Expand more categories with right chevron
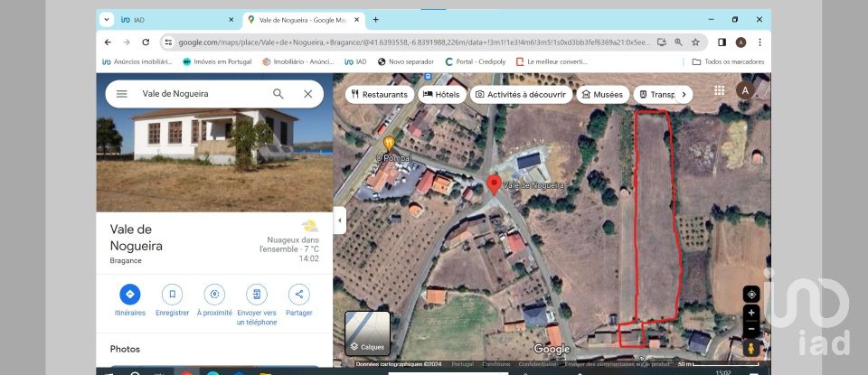The image size is (868, 375). click(x=684, y=94)
